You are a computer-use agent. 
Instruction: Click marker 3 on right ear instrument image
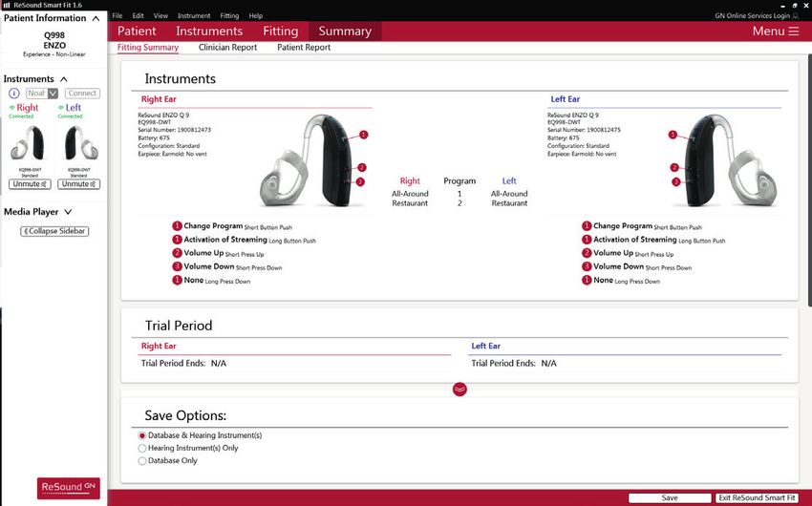click(360, 181)
